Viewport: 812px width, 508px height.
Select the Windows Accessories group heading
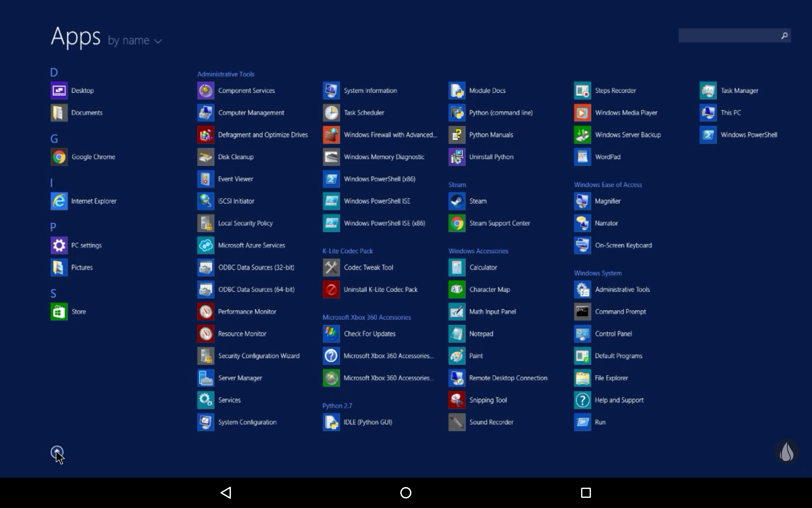coord(478,251)
